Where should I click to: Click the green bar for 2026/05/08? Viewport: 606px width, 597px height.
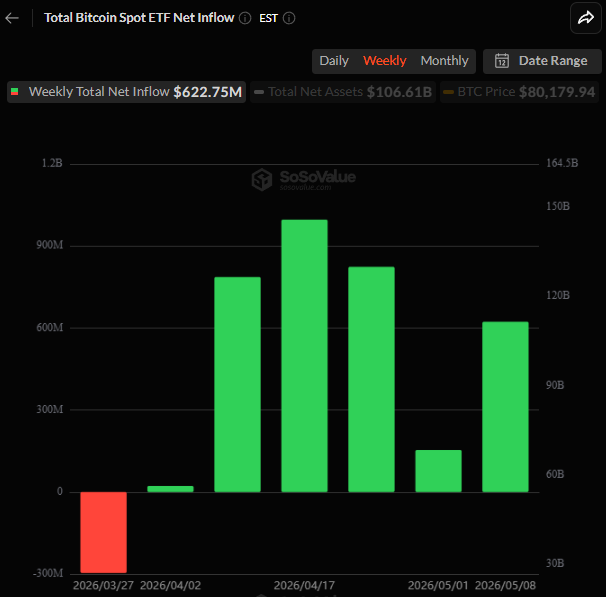click(506, 407)
